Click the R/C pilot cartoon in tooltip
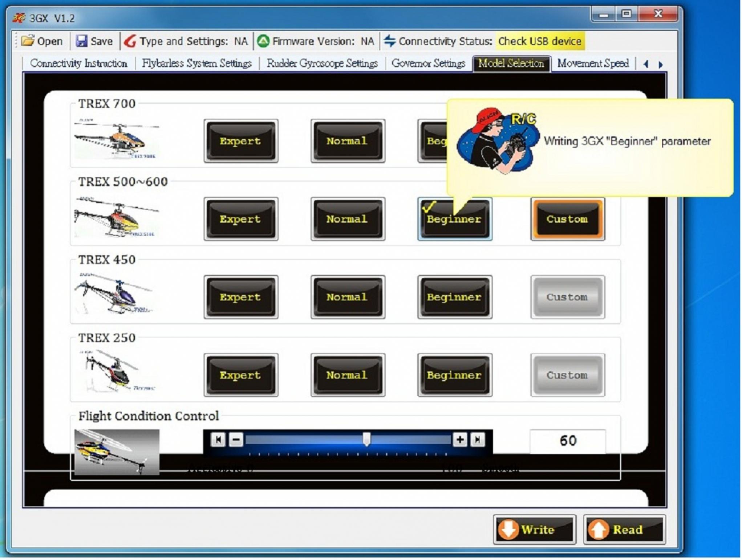742x560 pixels. pyautogui.click(x=498, y=140)
